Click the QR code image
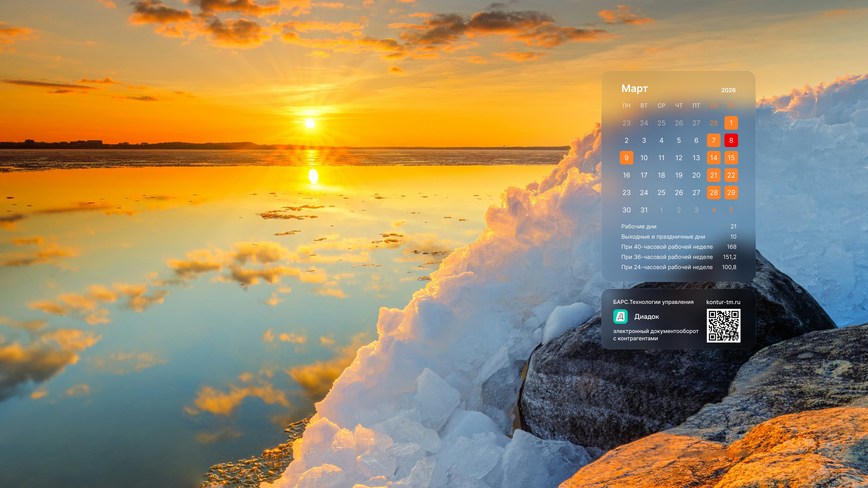868x488 pixels. [723, 326]
